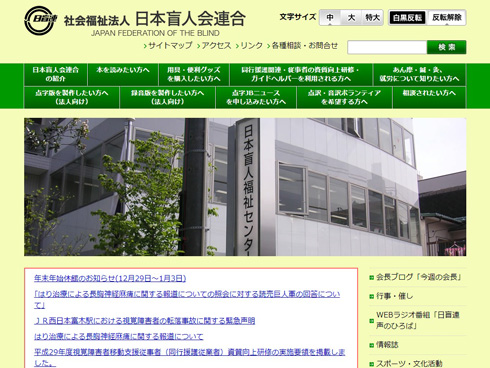Click green bullet icon beside 会長ブログ
Viewport: 490px width, 368px height.
point(372,278)
